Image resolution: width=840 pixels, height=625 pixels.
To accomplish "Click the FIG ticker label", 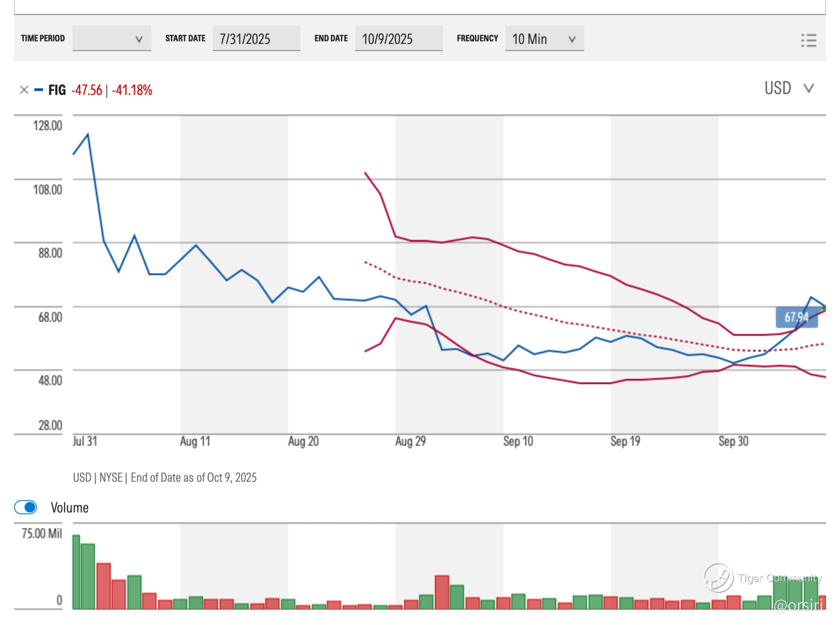I will tap(57, 90).
